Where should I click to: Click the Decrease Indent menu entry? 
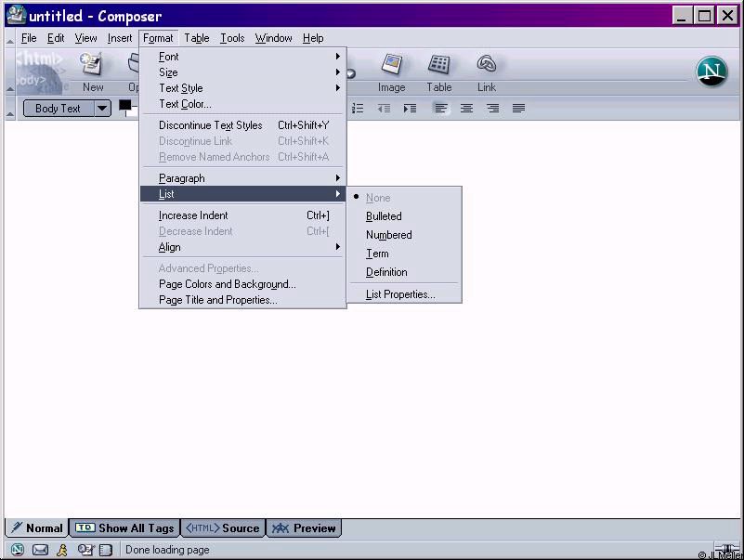244,231
